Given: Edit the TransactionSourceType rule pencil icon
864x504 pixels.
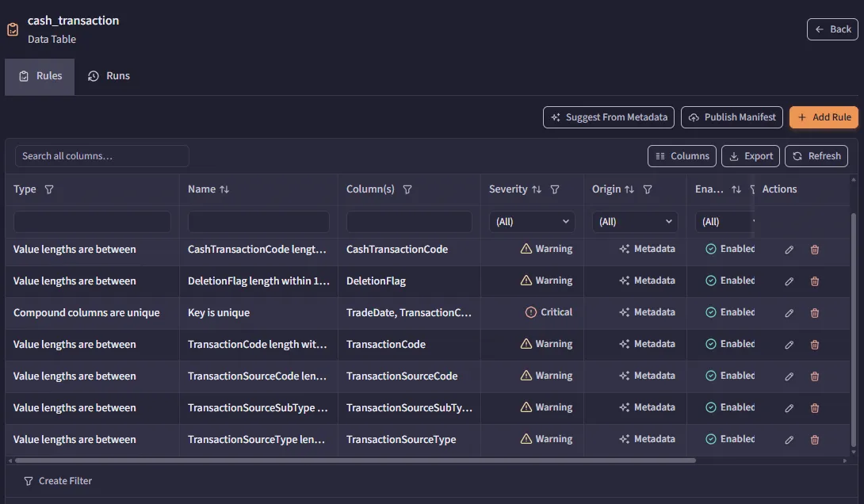Looking at the screenshot, I should tap(789, 440).
